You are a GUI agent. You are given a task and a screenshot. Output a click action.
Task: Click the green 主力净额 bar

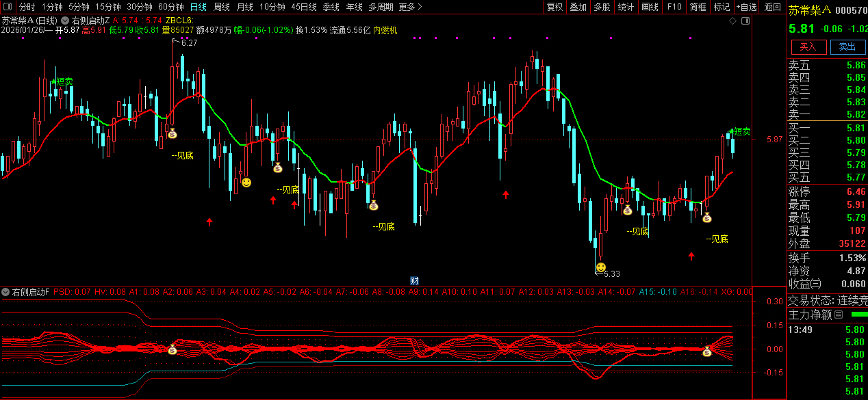pyautogui.click(x=858, y=315)
